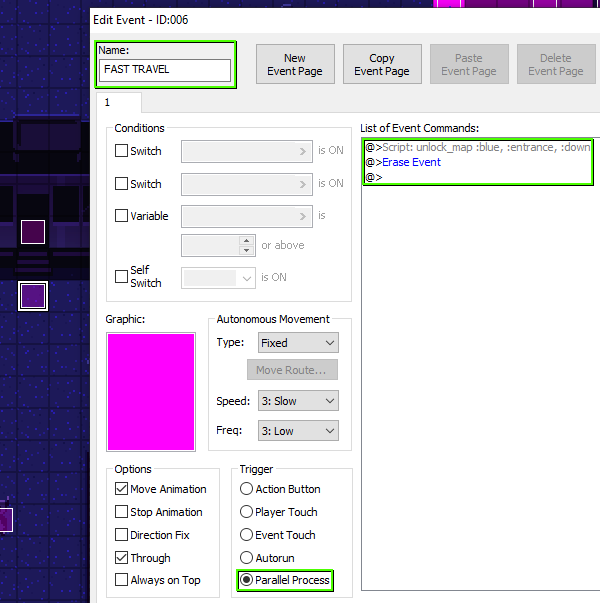
Task: Enable the first Switch condition checkbox
Action: (122, 151)
